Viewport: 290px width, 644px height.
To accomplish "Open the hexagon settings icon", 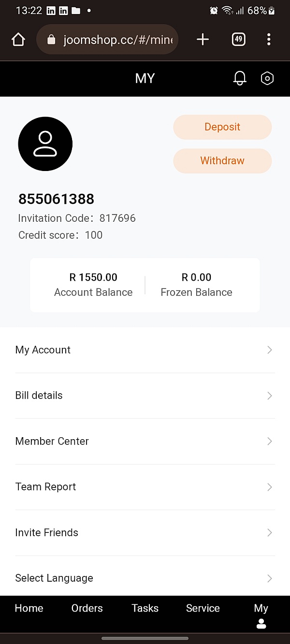I will coord(267,78).
